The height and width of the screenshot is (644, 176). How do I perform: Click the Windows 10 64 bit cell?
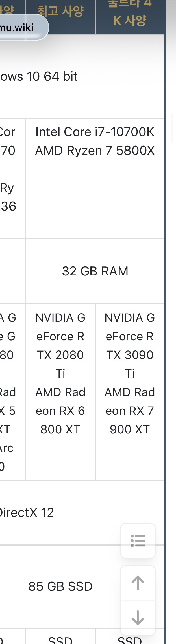(39, 76)
